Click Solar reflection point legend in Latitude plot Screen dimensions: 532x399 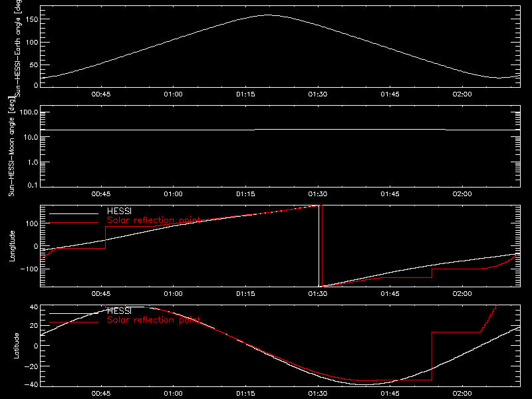(x=154, y=320)
